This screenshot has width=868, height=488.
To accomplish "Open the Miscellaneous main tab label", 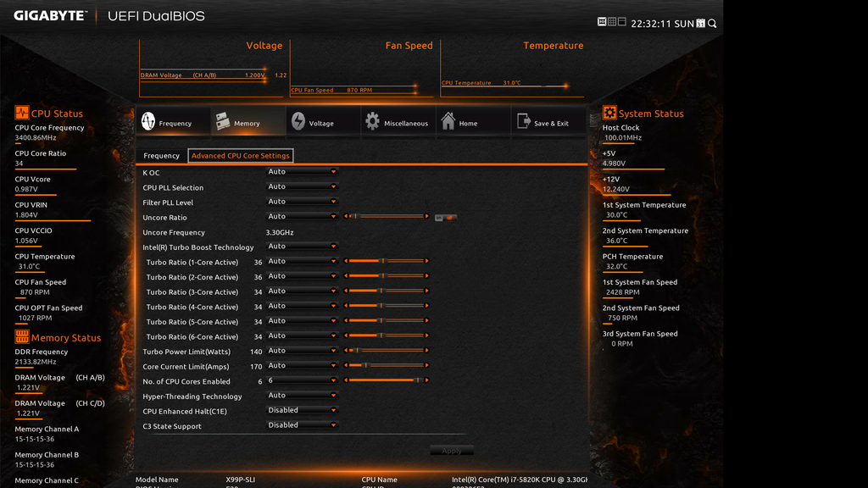I will (x=406, y=124).
